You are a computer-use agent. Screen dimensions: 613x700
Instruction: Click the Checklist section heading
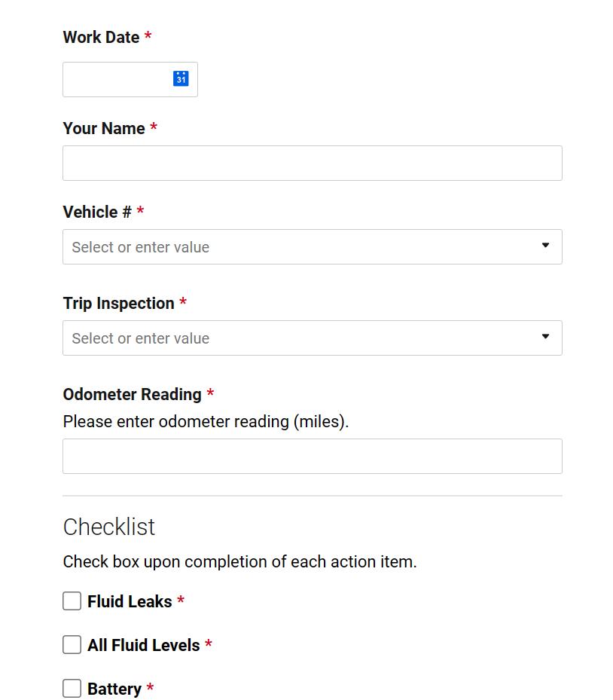(x=109, y=527)
